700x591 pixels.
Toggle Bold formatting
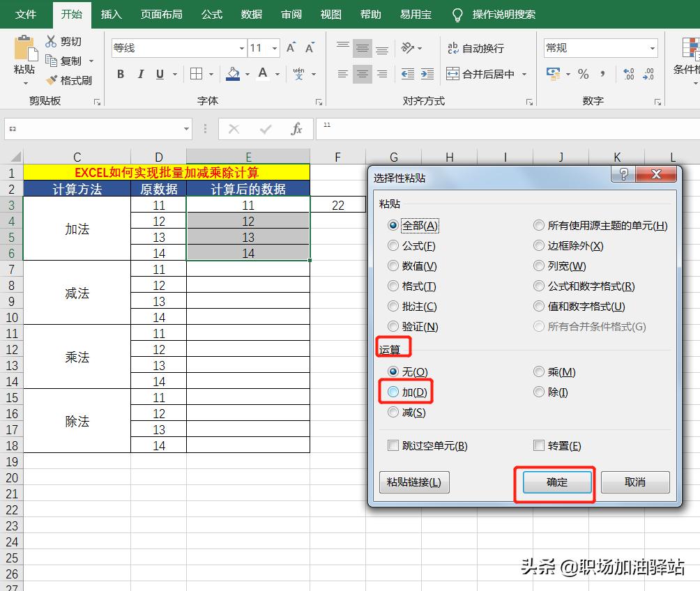click(x=120, y=73)
